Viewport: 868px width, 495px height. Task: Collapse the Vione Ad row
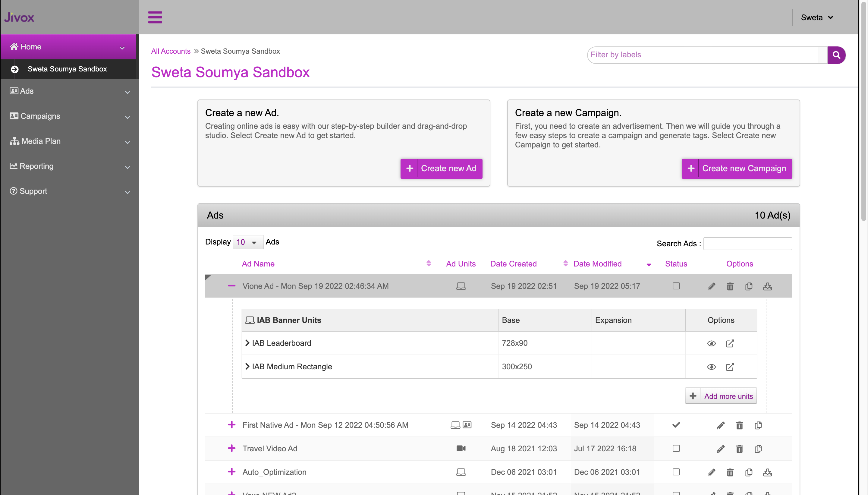(x=231, y=286)
